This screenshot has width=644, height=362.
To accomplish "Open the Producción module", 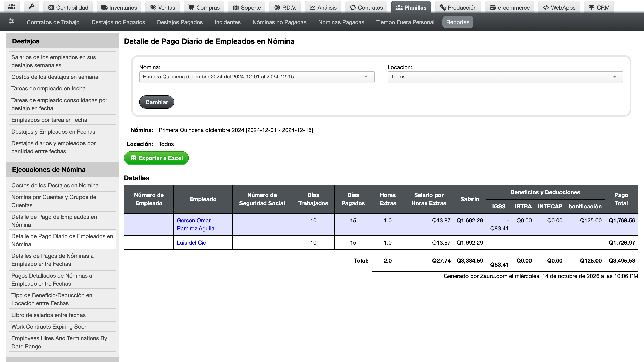I will 458,7.
